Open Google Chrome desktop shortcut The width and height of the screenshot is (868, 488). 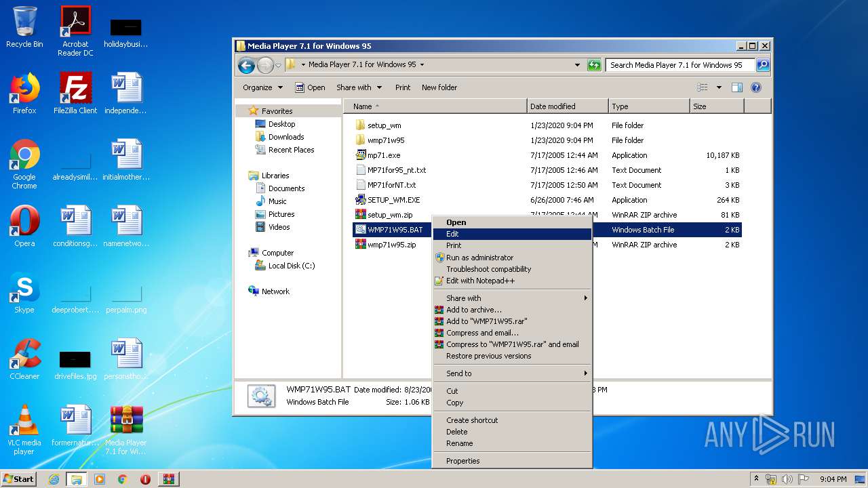pyautogui.click(x=24, y=164)
